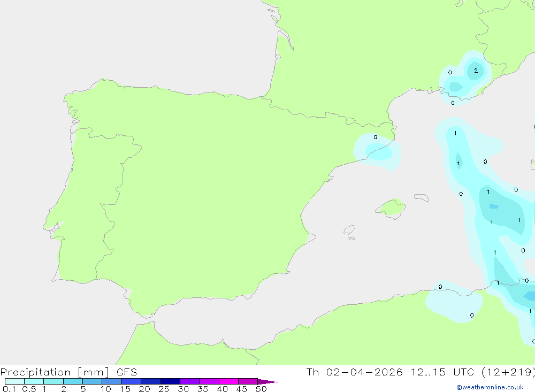Select the 30–35 mm purple legend swatch
Viewport: 535px width, 392px height.
pyautogui.click(x=190, y=381)
